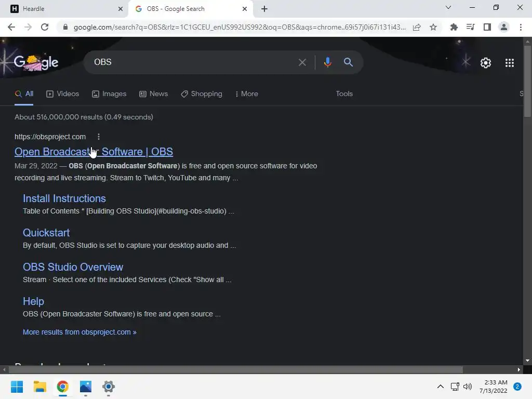Open the obsproject.com result options dots
The image size is (532, 399).
click(99, 137)
